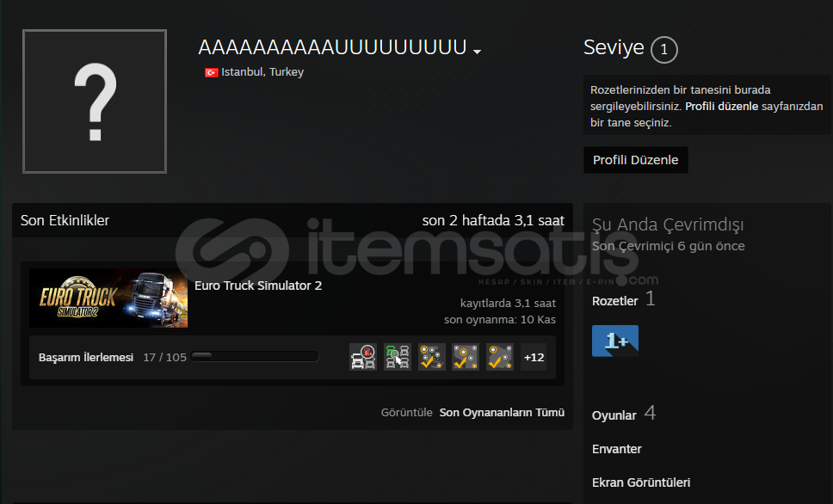The height and width of the screenshot is (504, 833).
Task: Click the 'Şu Anda Çevrimdışı' status heading
Action: pos(668,224)
